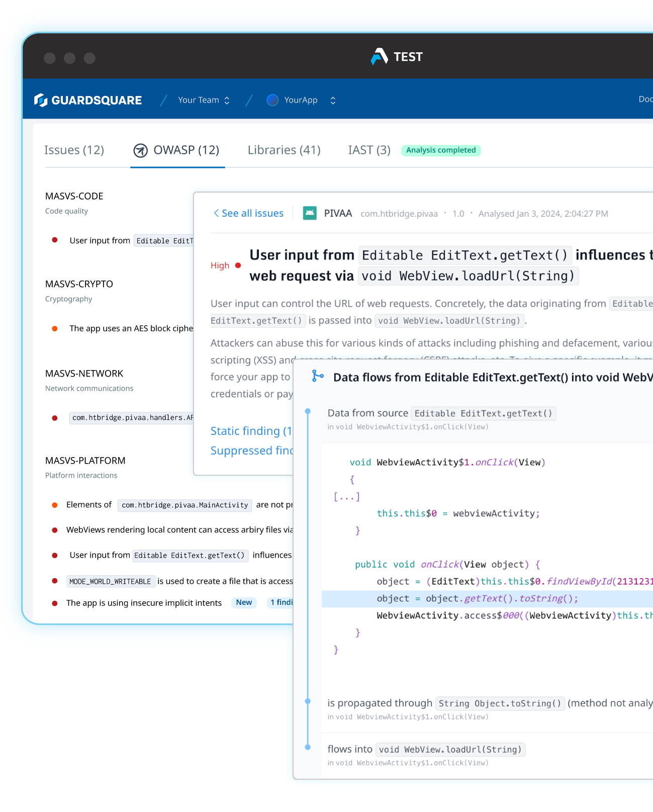This screenshot has height=812, width=653.
Task: Click the Guardsquare logo
Action: (x=88, y=100)
